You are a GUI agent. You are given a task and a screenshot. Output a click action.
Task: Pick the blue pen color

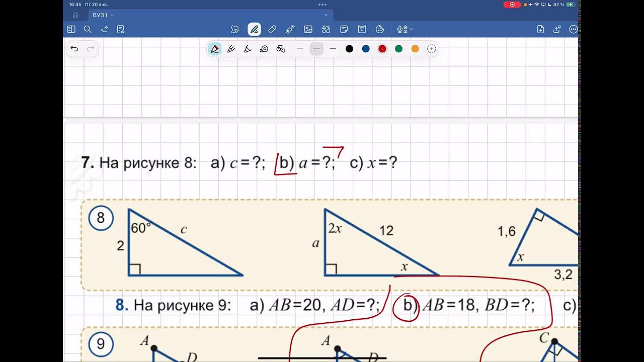point(366,49)
